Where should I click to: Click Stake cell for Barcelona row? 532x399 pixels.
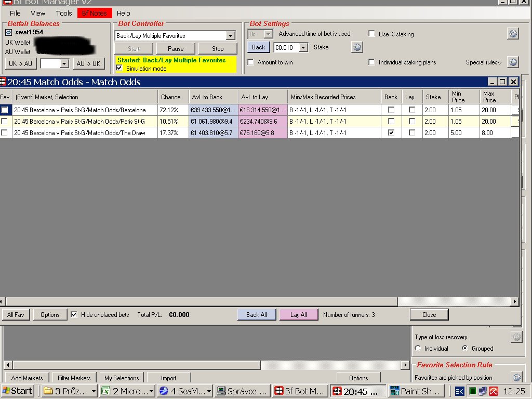pos(435,110)
